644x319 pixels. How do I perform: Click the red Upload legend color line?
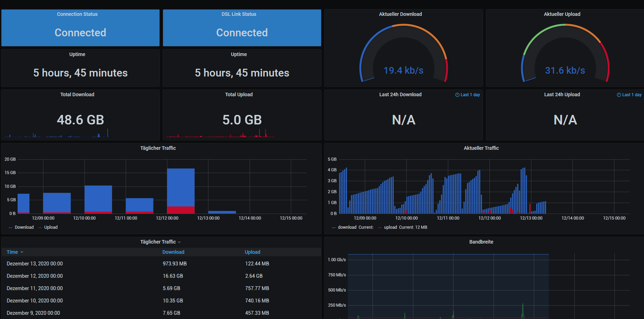40,228
